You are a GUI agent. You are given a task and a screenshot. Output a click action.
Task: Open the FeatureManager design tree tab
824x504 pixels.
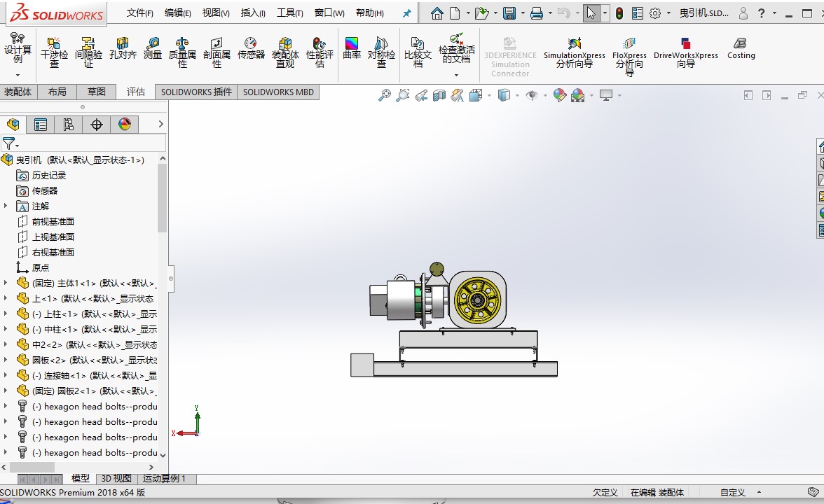(x=13, y=125)
